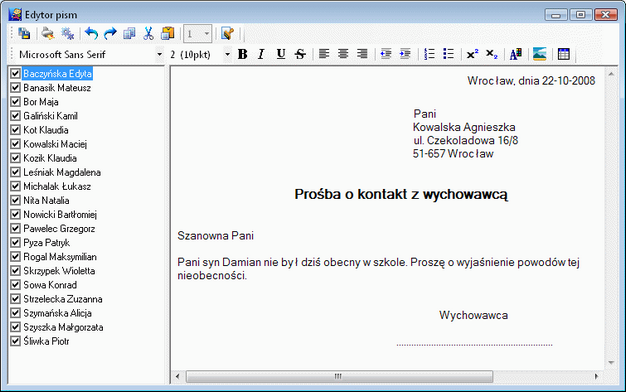Uncheck Galiński Kamil checkbox
The image size is (626, 392).
click(15, 116)
